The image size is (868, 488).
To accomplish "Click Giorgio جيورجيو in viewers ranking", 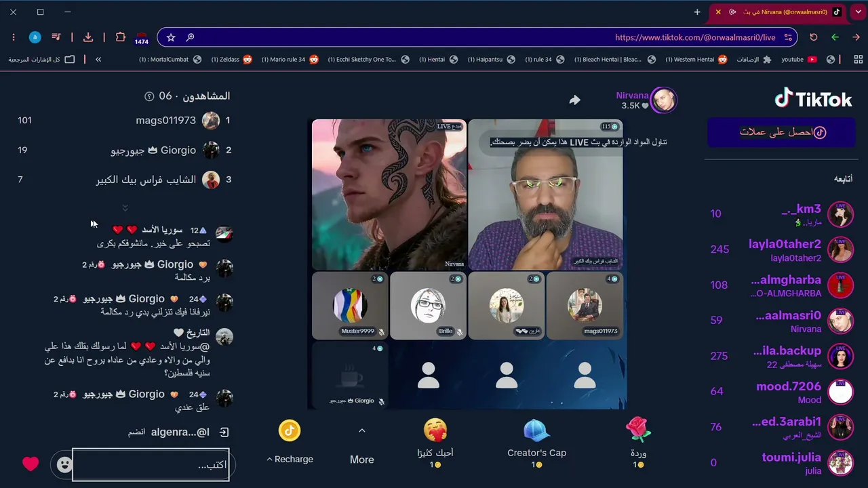I will [x=153, y=150].
